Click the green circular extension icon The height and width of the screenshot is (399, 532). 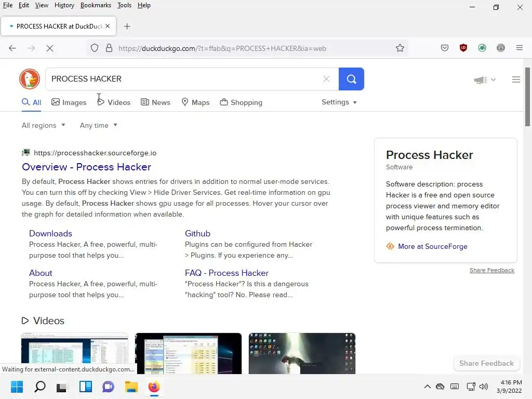[x=482, y=48]
